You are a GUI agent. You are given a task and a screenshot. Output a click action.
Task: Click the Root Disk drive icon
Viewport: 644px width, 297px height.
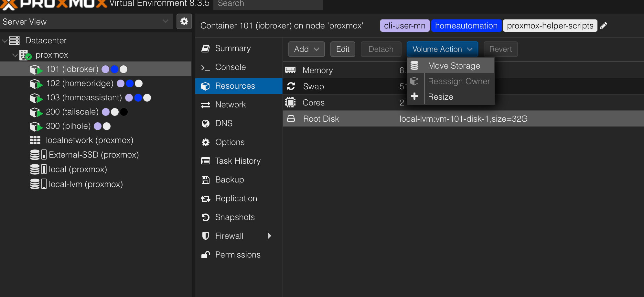tap(291, 119)
